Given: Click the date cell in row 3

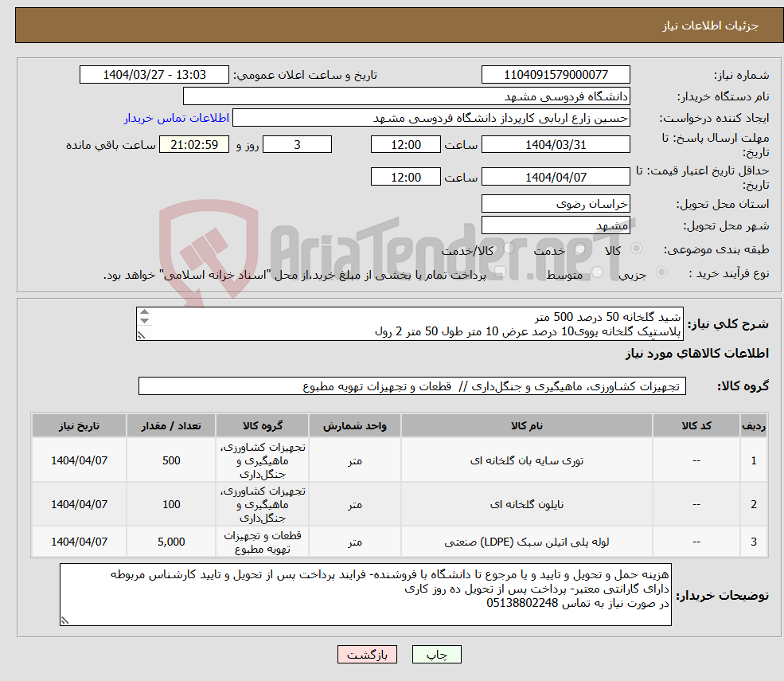Looking at the screenshot, I should [79, 542].
